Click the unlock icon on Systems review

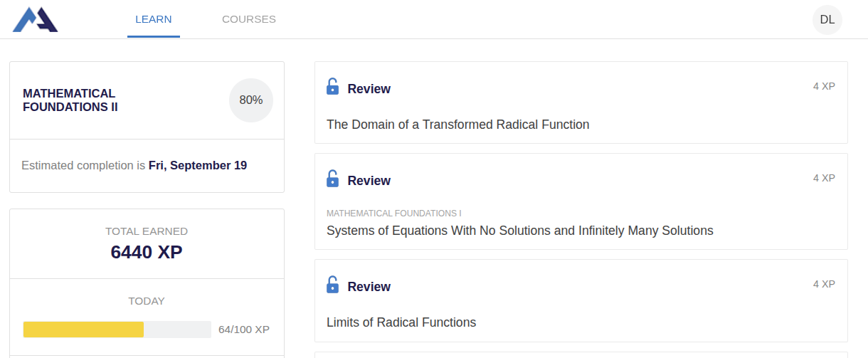[332, 179]
